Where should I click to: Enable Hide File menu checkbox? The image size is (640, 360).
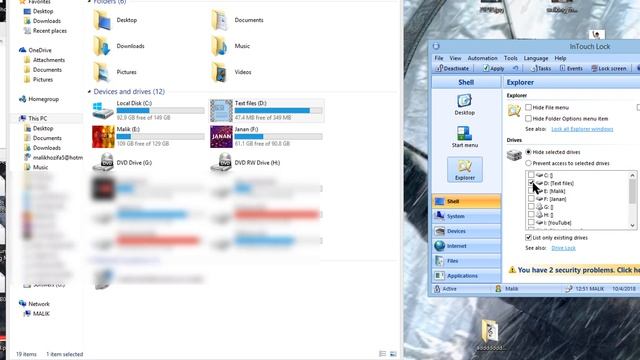click(x=529, y=107)
